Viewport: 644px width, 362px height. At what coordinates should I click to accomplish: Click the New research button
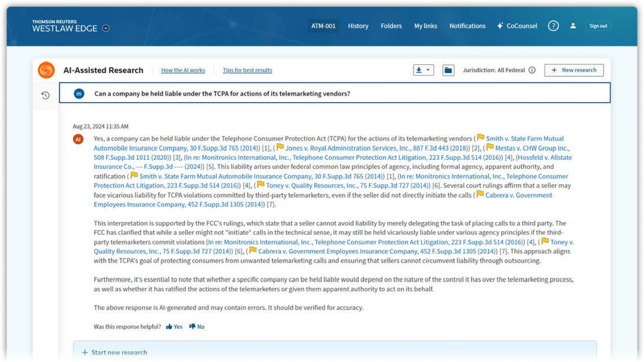pyautogui.click(x=574, y=70)
